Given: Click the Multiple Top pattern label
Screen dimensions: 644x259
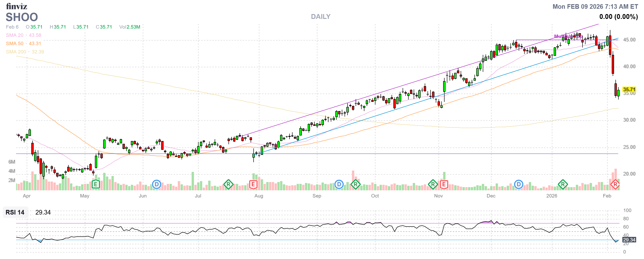Looking at the screenshot, I should coord(568,36).
